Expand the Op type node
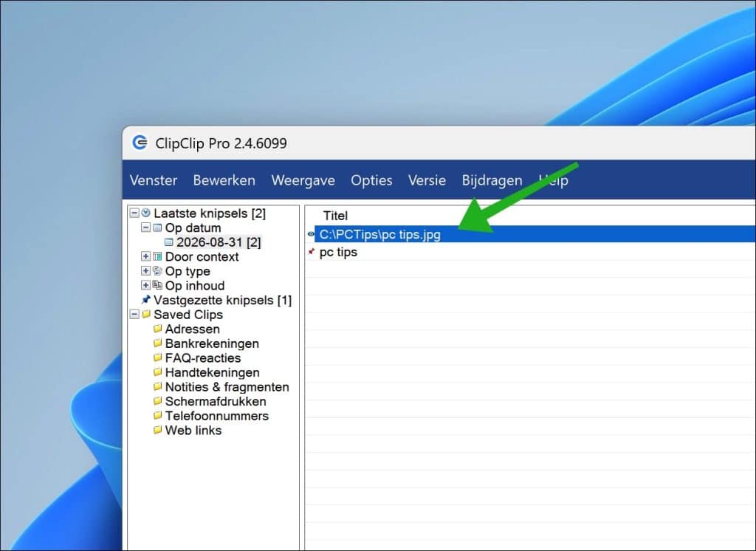 pyautogui.click(x=145, y=270)
